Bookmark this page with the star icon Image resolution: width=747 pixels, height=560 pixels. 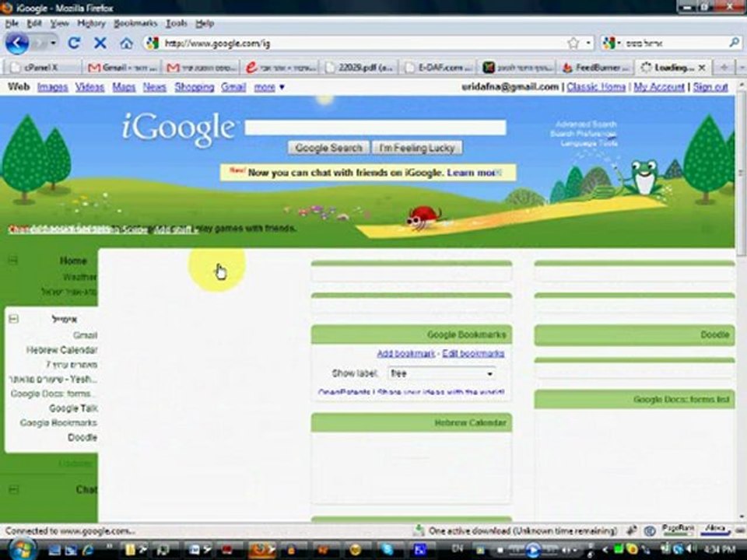pyautogui.click(x=573, y=44)
